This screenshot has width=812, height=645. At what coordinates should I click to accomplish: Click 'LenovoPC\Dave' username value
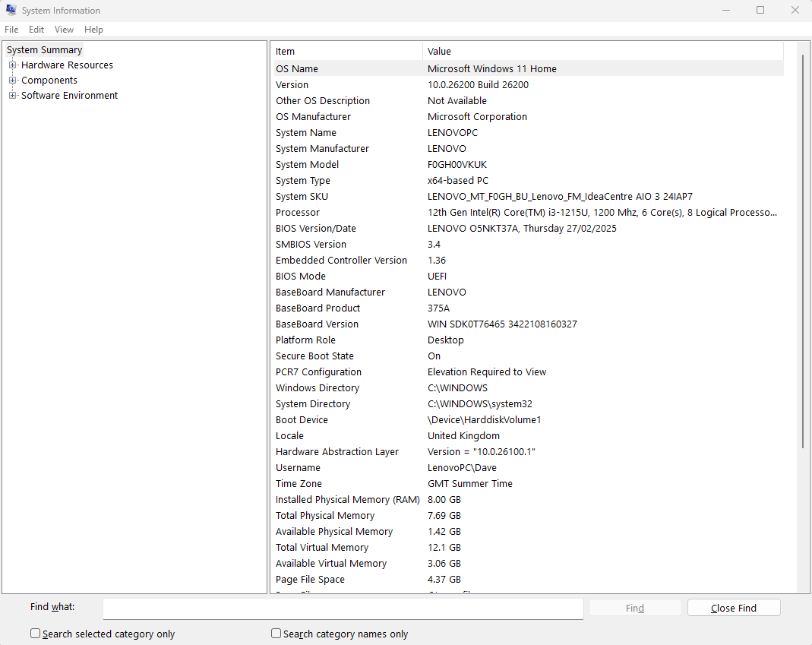pos(462,468)
